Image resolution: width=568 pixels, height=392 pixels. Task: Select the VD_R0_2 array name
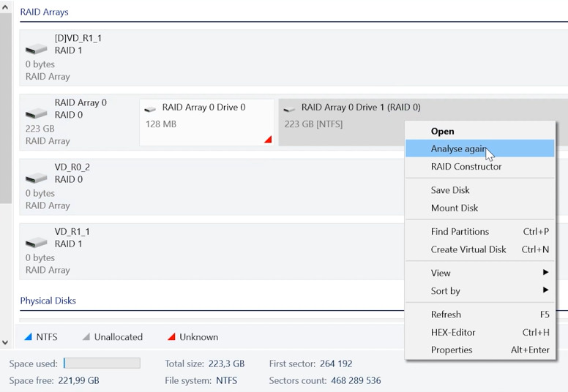tap(72, 167)
